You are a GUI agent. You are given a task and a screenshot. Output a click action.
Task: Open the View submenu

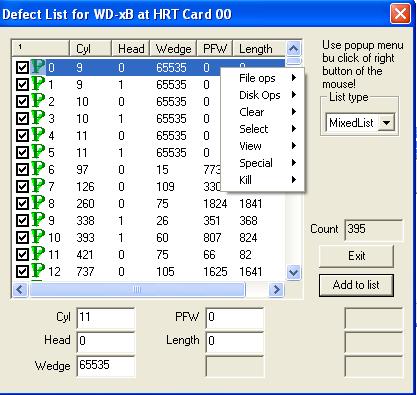point(263,146)
